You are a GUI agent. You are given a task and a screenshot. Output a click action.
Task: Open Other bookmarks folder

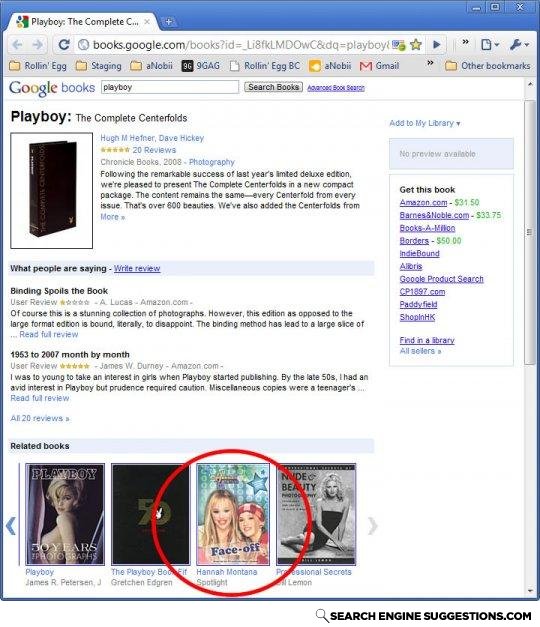(x=488, y=66)
